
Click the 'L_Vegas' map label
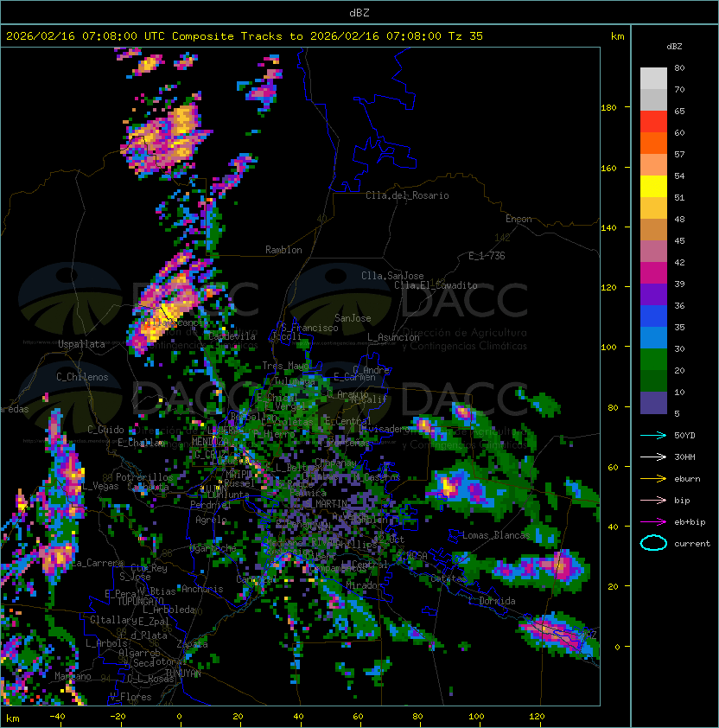click(x=101, y=486)
